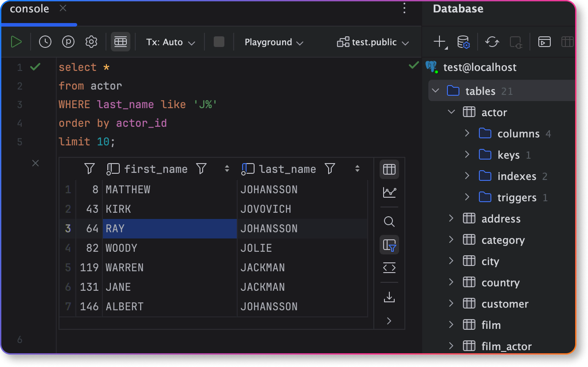Click the New plus icon in Database panel

tap(440, 42)
